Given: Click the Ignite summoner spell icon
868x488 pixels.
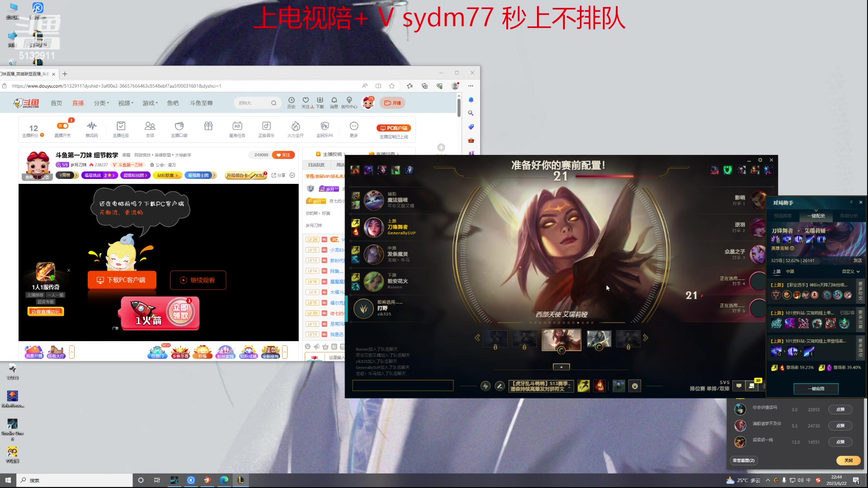Looking at the screenshot, I should [x=599, y=386].
